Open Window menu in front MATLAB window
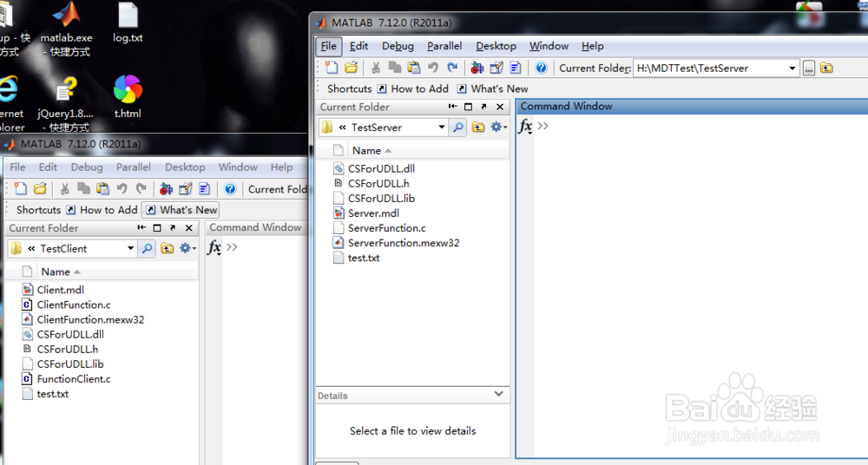Viewport: 868px width, 465px height. (x=549, y=46)
